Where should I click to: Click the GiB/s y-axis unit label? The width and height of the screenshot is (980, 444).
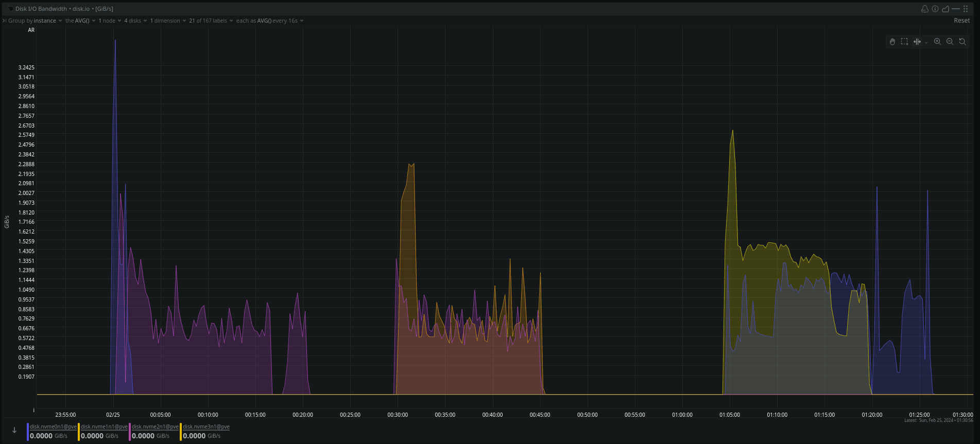[x=7, y=222]
